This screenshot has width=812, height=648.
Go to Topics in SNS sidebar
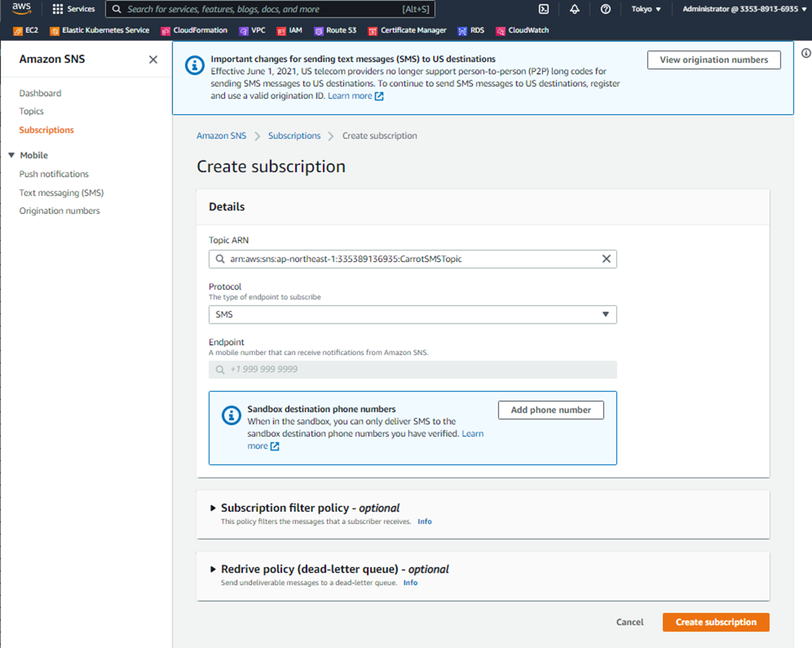point(31,111)
